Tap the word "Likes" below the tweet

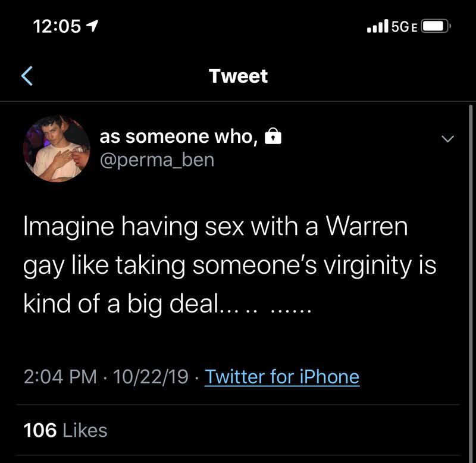[x=84, y=430]
